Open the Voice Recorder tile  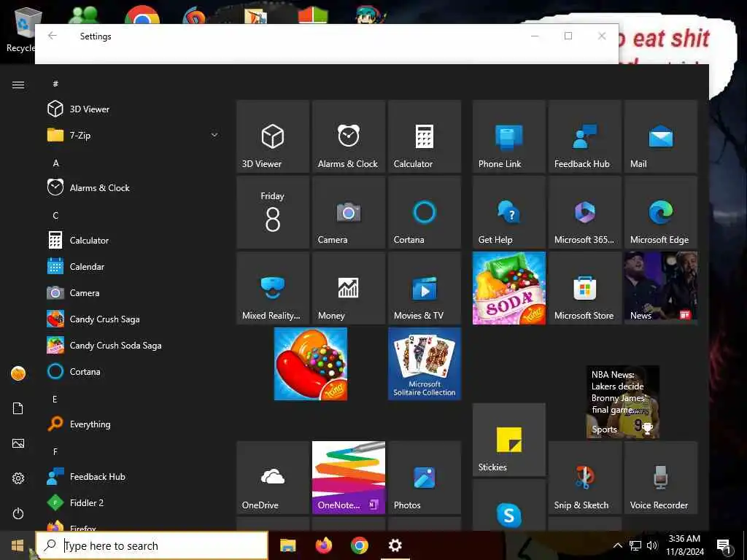click(661, 477)
